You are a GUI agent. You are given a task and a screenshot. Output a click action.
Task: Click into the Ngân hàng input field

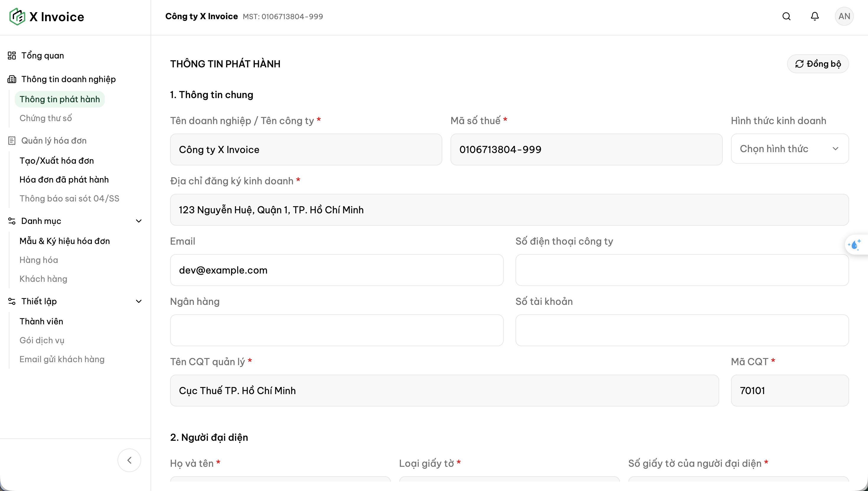point(337,330)
